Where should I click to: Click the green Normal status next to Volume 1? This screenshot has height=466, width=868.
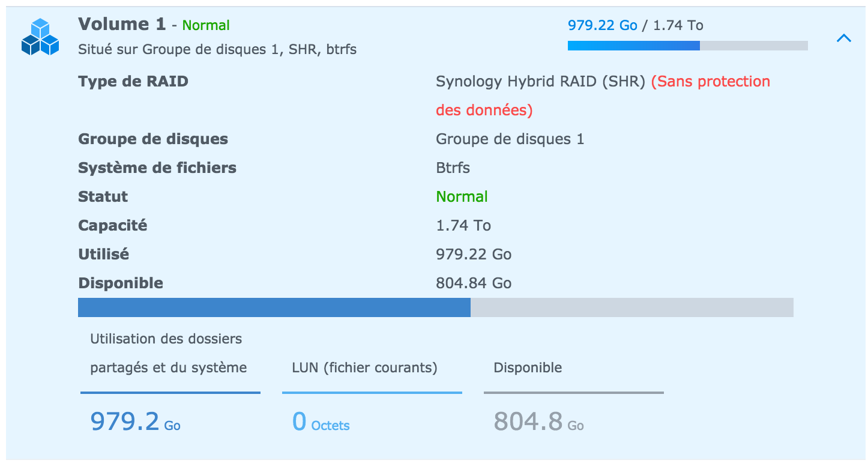click(x=206, y=25)
